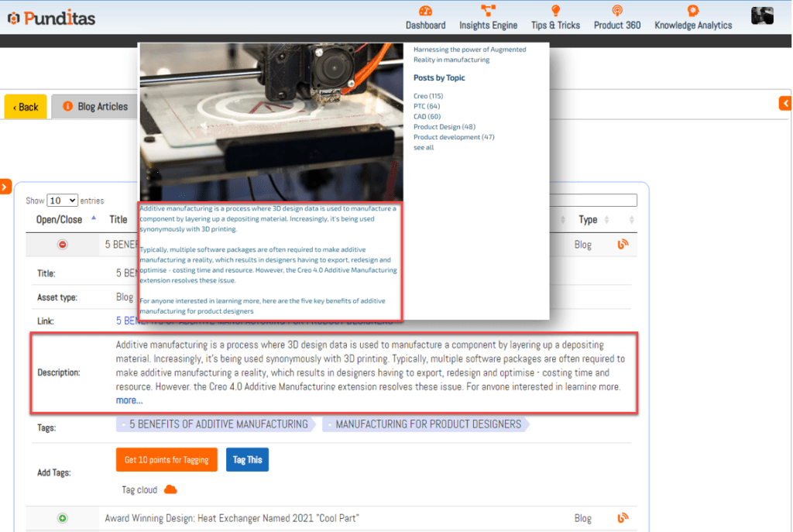The height and width of the screenshot is (532, 793).
Task: Open the Knowledge Analytics icon
Action: pyautogui.click(x=692, y=11)
